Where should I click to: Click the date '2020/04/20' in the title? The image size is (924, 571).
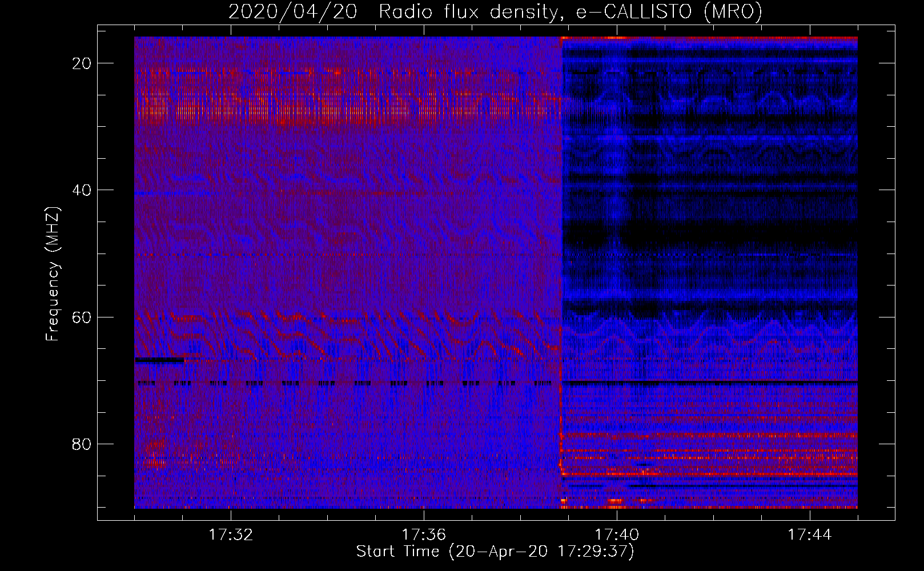[x=293, y=11]
